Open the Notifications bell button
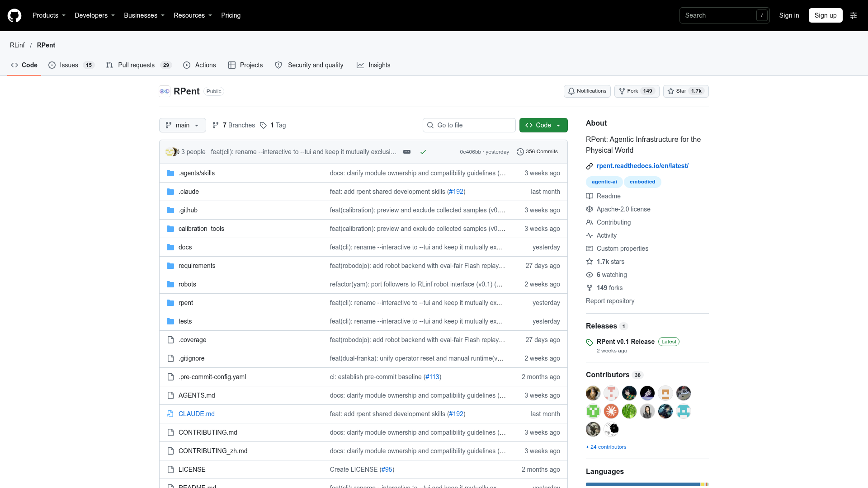Screen dimensions: 868x488 587,91
